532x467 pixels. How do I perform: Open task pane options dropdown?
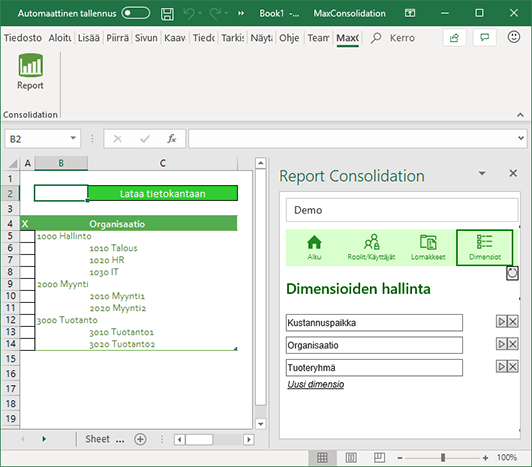click(482, 173)
